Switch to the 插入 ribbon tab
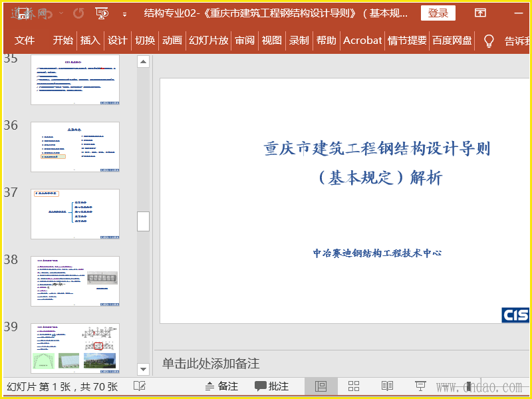Screen dimensions: 532x399 90,41
